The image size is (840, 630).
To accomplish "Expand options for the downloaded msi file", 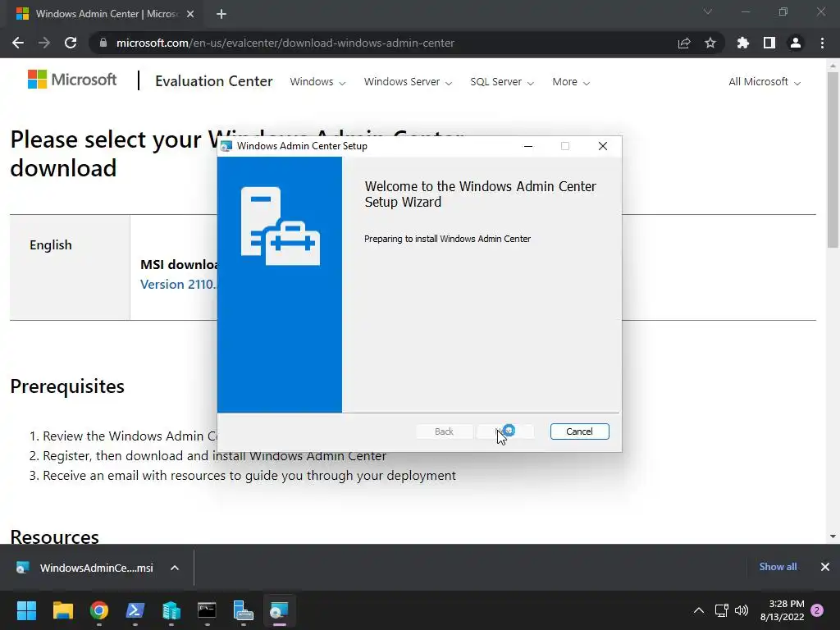I will pyautogui.click(x=175, y=568).
